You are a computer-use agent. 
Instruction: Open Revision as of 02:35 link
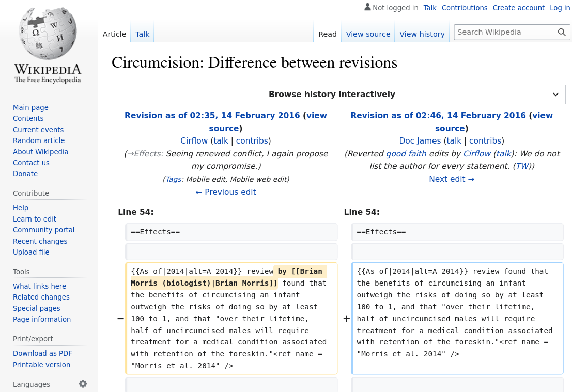click(212, 116)
